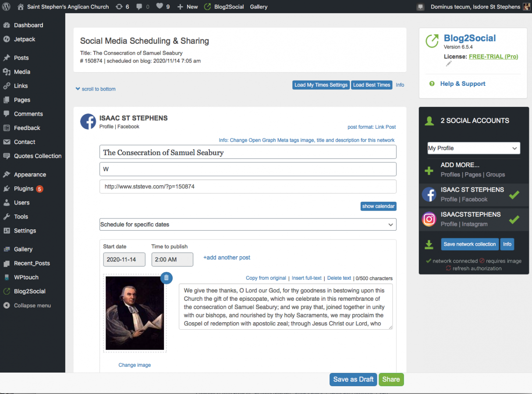Open the New content menu
Image resolution: width=532 pixels, height=394 pixels.
click(x=188, y=7)
